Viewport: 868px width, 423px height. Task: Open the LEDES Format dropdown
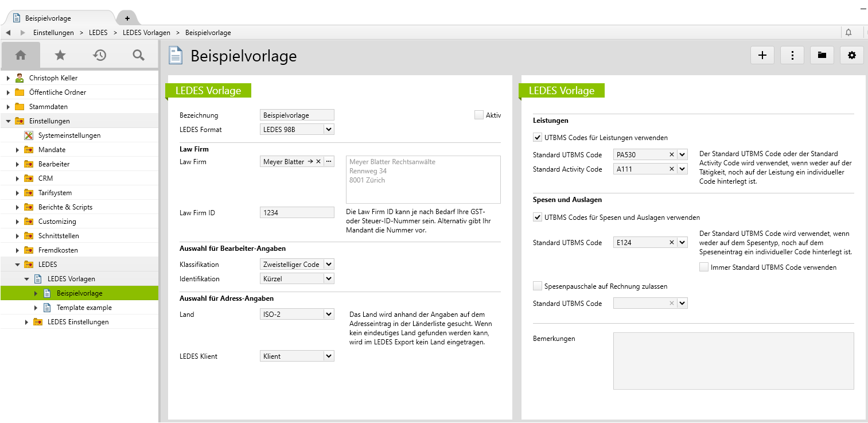coord(329,130)
